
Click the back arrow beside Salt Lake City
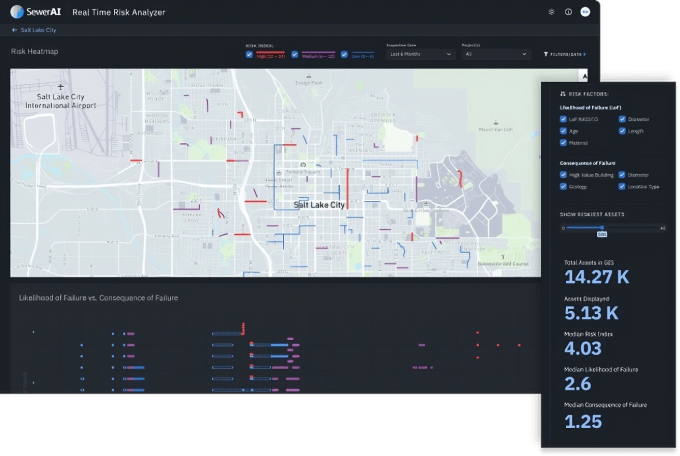pyautogui.click(x=13, y=31)
